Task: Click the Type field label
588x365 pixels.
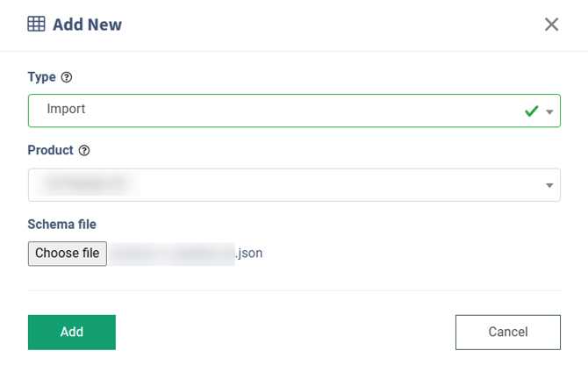Action: pyautogui.click(x=41, y=77)
